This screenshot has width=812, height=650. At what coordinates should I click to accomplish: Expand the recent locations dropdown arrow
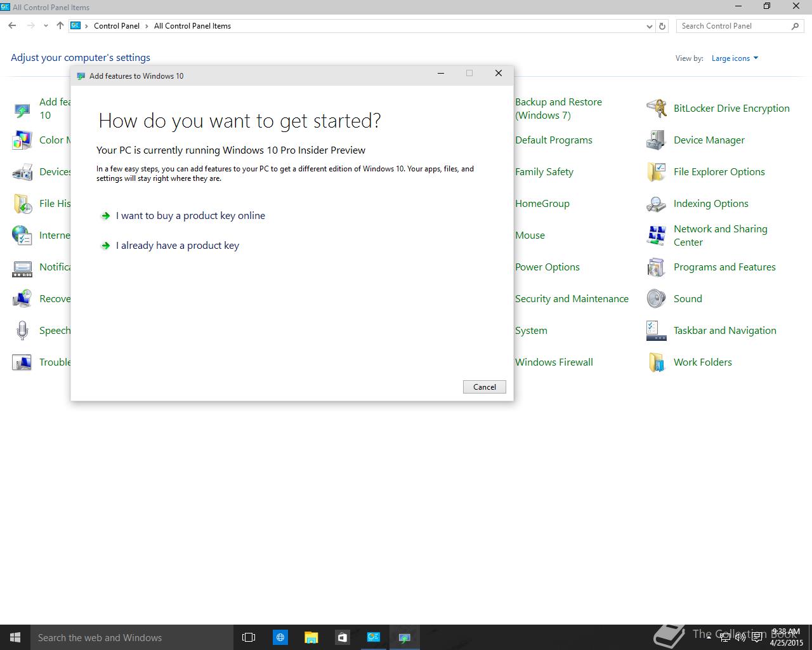click(46, 26)
